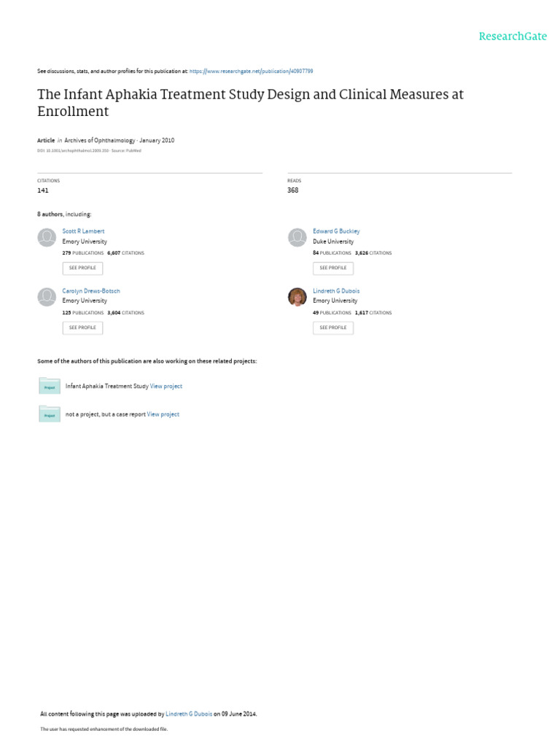
Task: Open Scott R Lambert's name link
Action: tap(83, 231)
